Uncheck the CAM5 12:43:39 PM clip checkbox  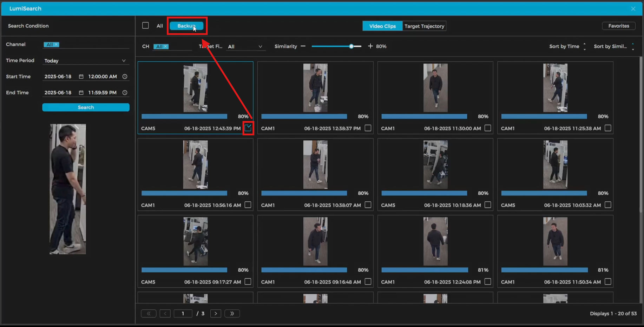pos(248,128)
